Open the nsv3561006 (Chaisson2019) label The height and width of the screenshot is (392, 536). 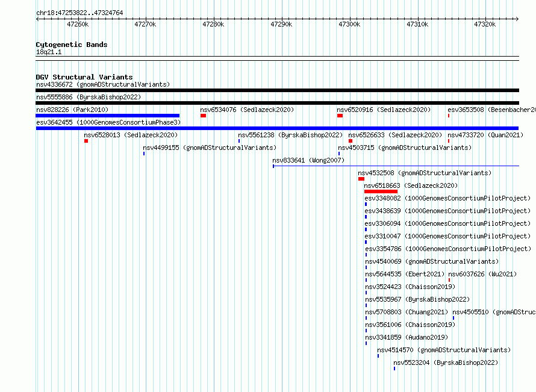click(x=410, y=325)
